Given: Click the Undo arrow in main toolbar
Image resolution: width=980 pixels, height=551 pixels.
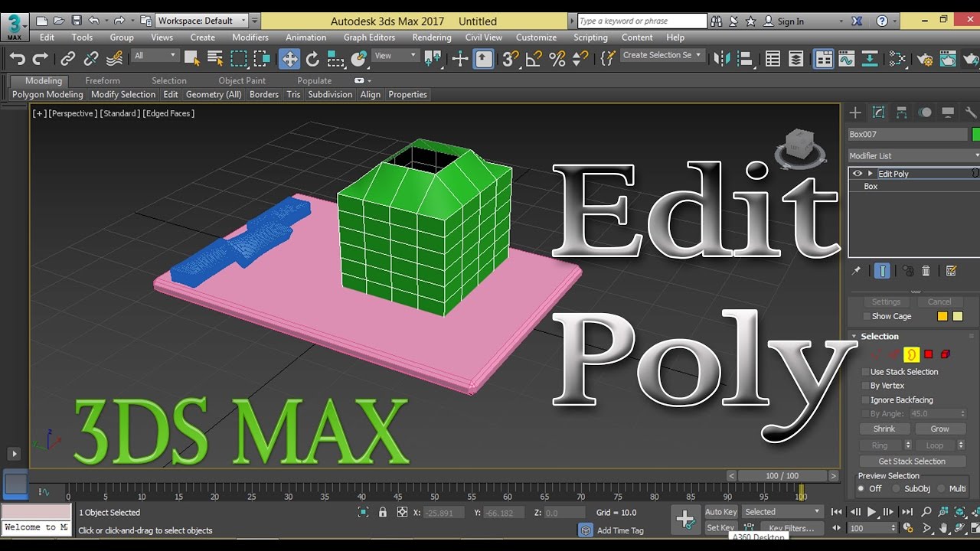Looking at the screenshot, I should click(17, 58).
